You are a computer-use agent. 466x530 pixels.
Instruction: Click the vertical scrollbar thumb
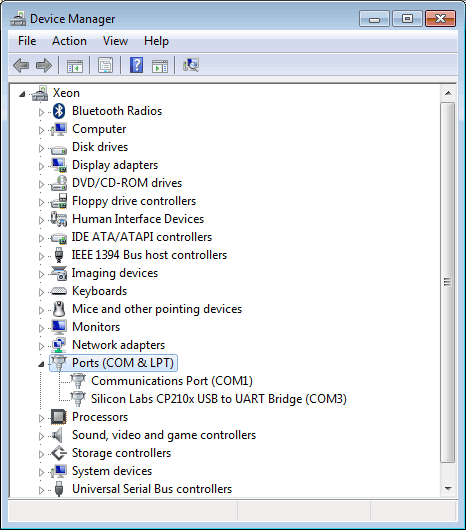(448, 282)
